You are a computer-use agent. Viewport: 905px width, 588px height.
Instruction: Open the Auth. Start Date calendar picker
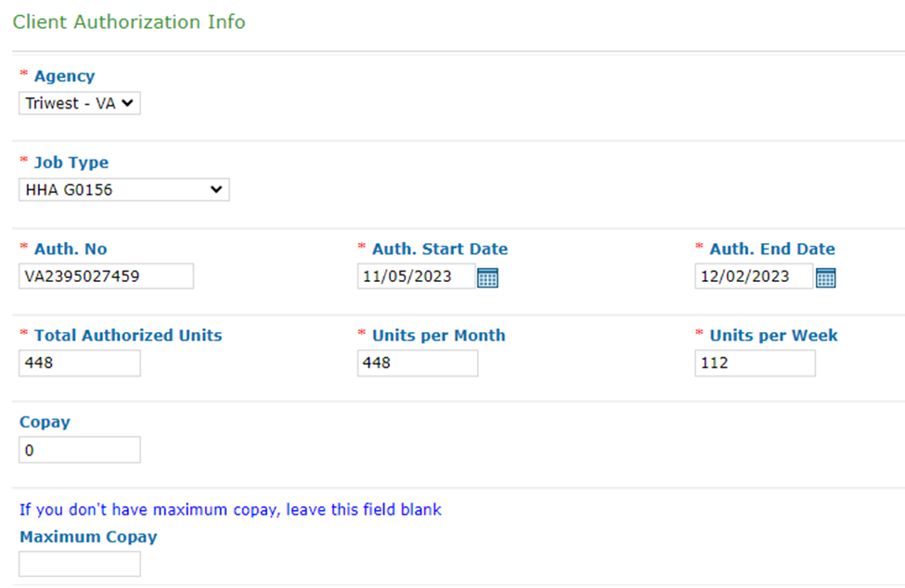[488, 277]
